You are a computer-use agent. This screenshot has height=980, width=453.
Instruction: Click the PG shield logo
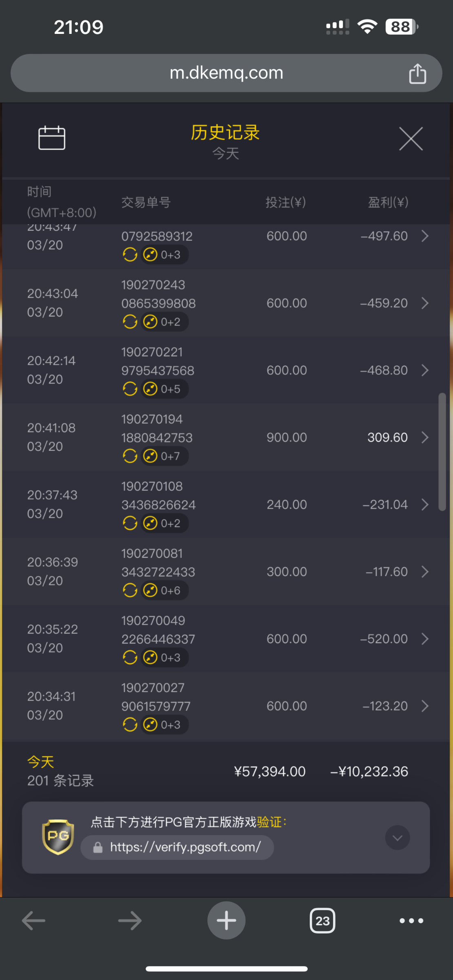click(58, 837)
